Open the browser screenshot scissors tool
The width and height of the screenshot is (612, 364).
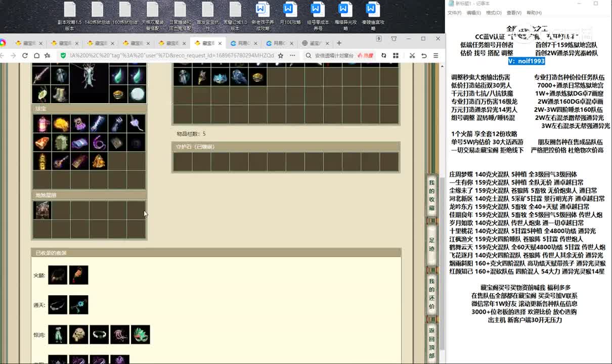click(412, 56)
